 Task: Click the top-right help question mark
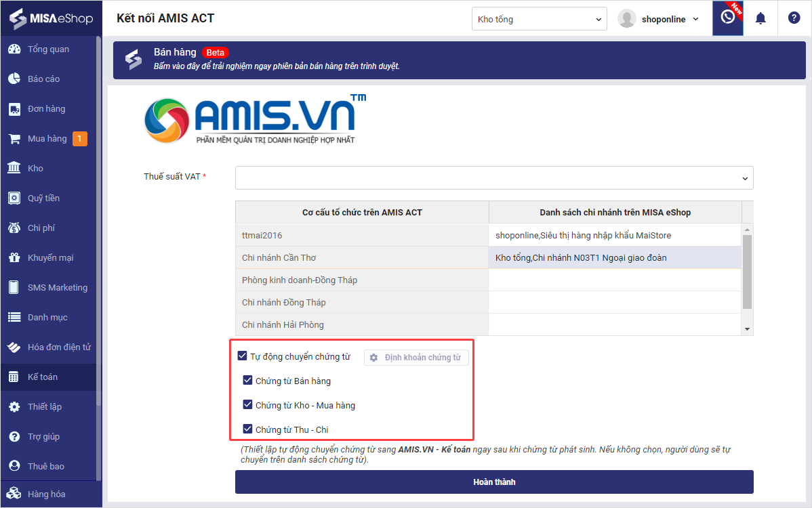(794, 18)
